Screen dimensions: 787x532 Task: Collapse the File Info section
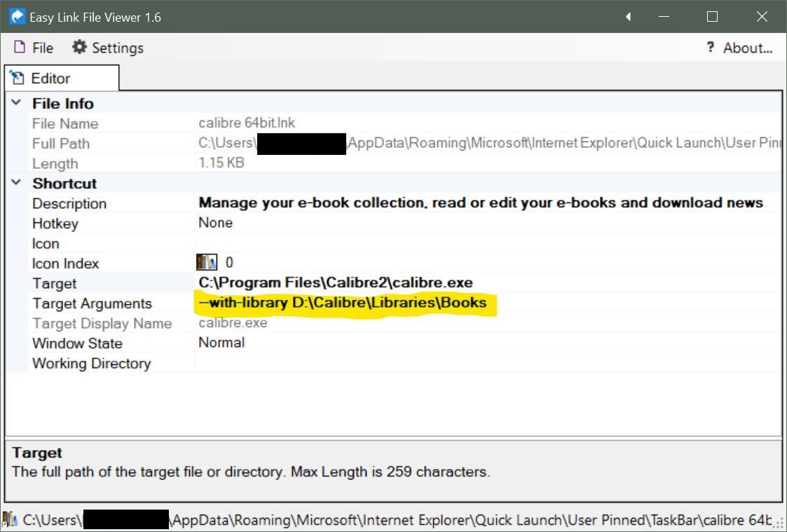16,102
